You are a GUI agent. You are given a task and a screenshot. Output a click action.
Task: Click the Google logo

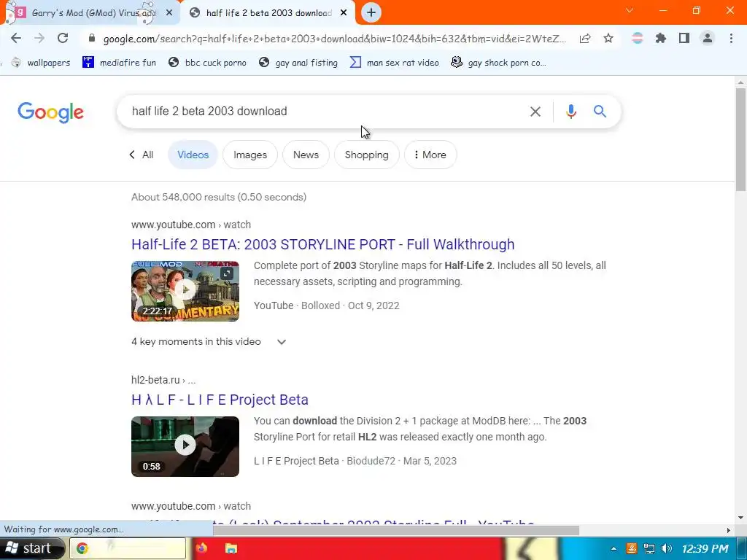click(50, 112)
